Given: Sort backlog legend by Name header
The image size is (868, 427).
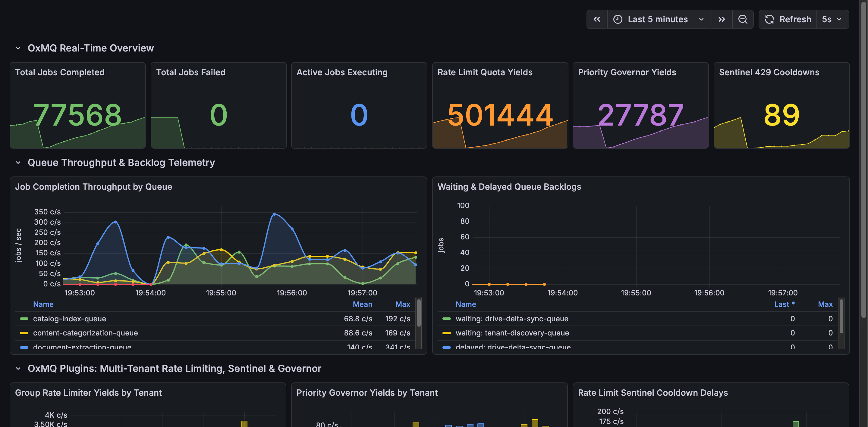Looking at the screenshot, I should click(466, 304).
